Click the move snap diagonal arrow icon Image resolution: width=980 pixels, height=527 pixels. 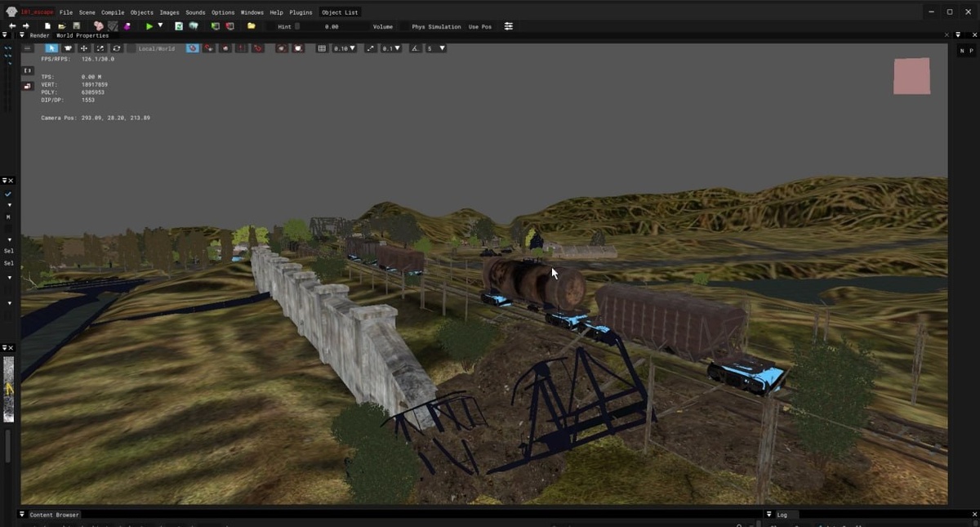pos(371,48)
